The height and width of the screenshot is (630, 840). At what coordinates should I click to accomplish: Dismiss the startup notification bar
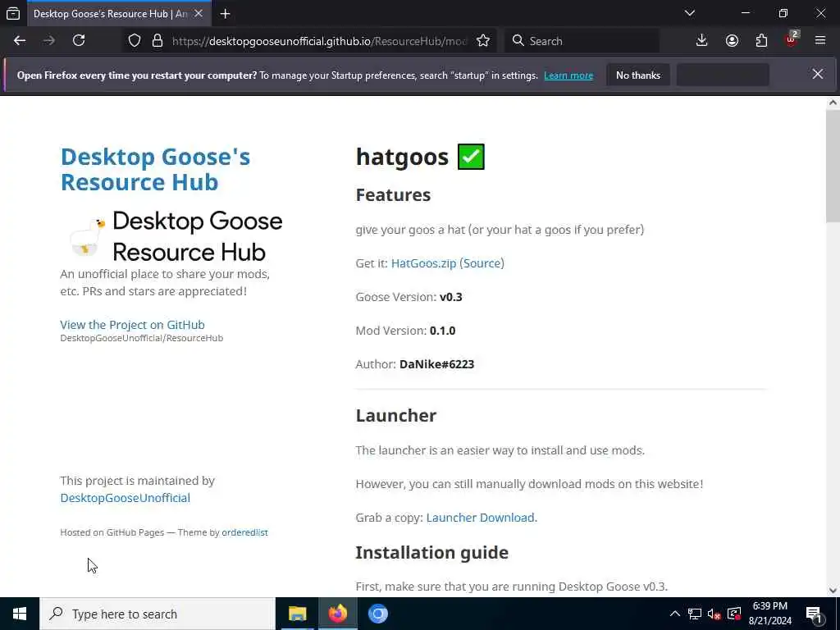pos(818,74)
